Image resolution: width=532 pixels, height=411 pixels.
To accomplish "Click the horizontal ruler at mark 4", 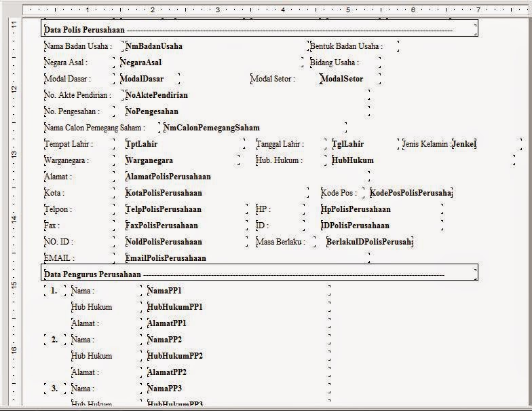I will [283, 10].
